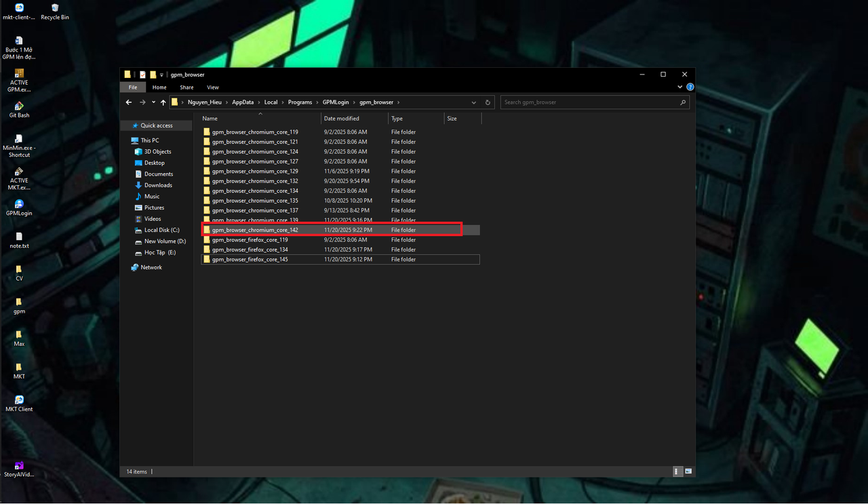Select folder gpm_browser_firefox_core_145
The width and height of the screenshot is (868, 504).
340,259
